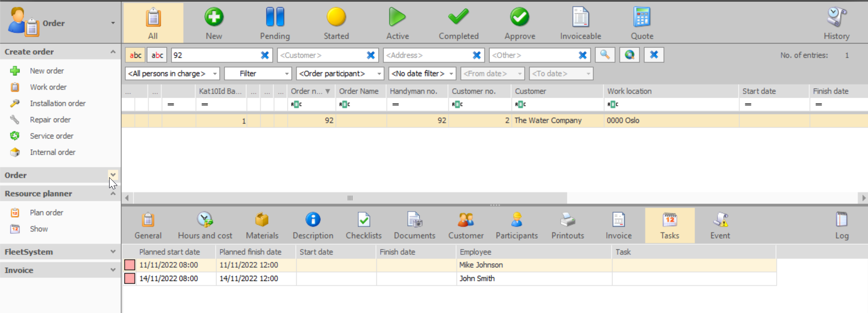Toggle the second abc search mode button
This screenshot has height=313, width=868.
pos(157,55)
